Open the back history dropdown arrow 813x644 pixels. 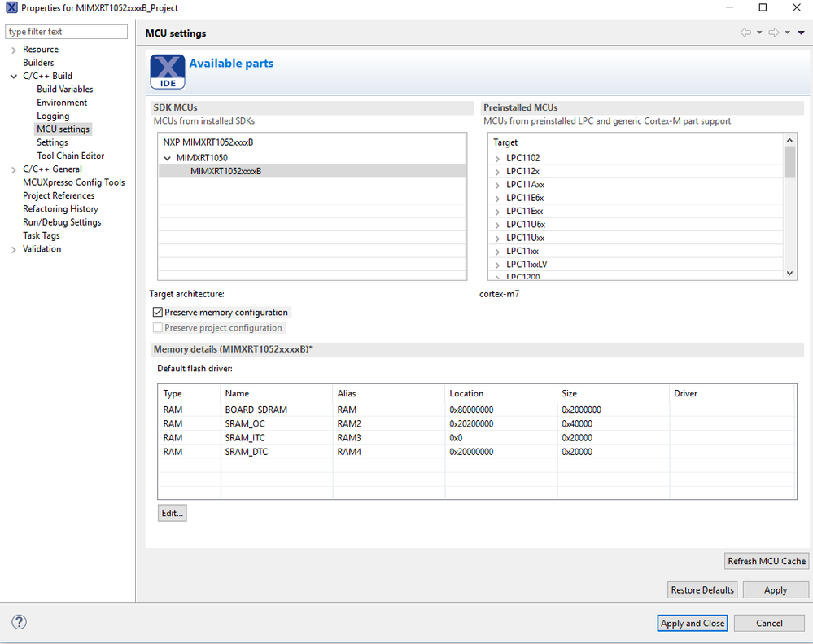[x=759, y=33]
